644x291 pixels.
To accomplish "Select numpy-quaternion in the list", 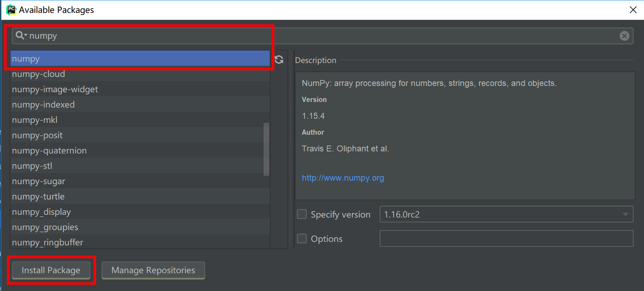I will tap(140, 150).
